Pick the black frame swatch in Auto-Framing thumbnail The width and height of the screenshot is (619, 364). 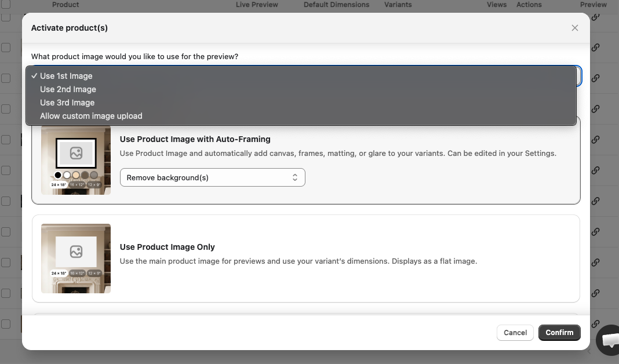pyautogui.click(x=58, y=175)
